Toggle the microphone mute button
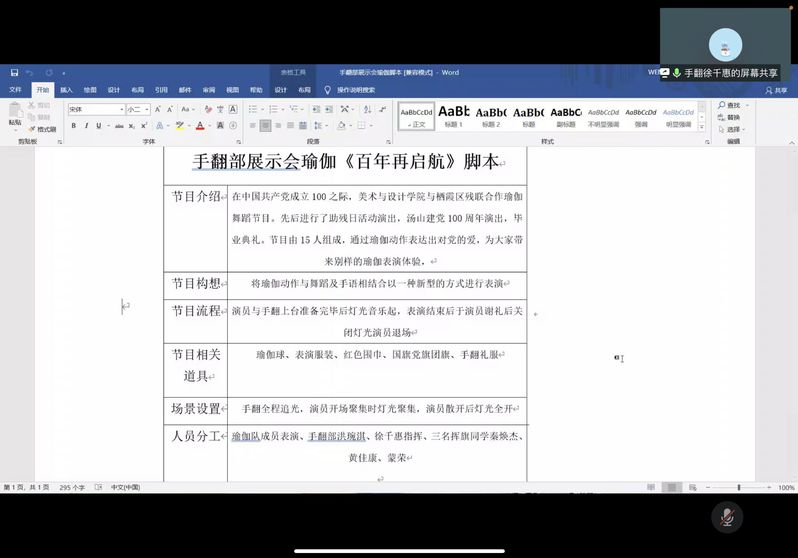This screenshot has height=558, width=798. coord(727,516)
